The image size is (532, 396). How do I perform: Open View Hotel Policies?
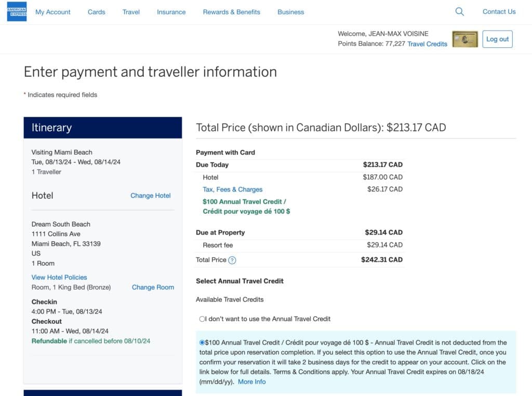[59, 277]
